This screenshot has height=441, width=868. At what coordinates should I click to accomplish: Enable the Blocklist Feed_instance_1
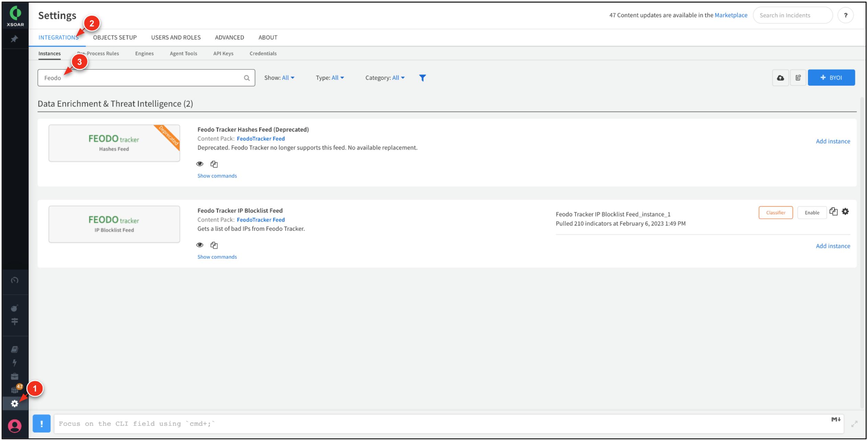(812, 213)
